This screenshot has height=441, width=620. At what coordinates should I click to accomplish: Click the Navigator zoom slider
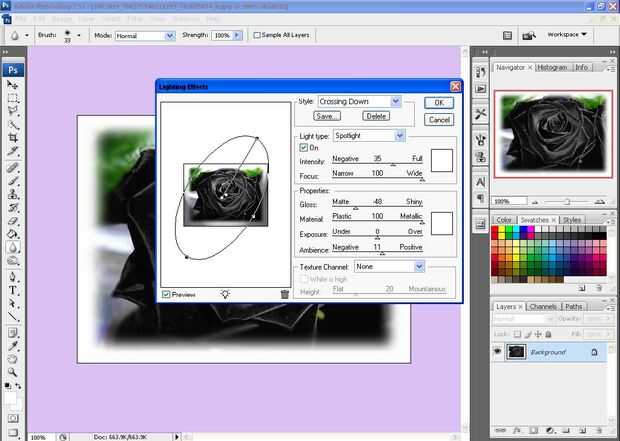pyautogui.click(x=567, y=202)
